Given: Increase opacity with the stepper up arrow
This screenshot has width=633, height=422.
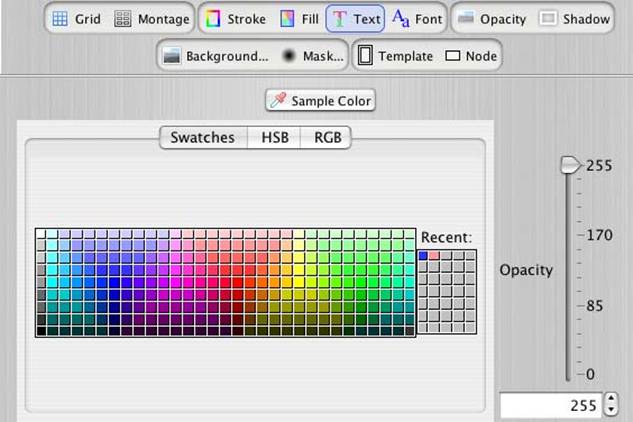Looking at the screenshot, I should click(x=611, y=399).
